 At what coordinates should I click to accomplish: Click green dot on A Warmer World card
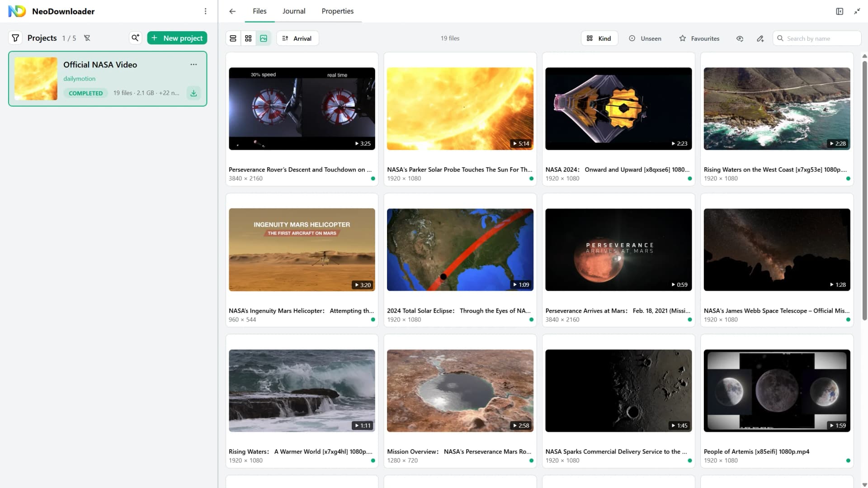click(373, 461)
